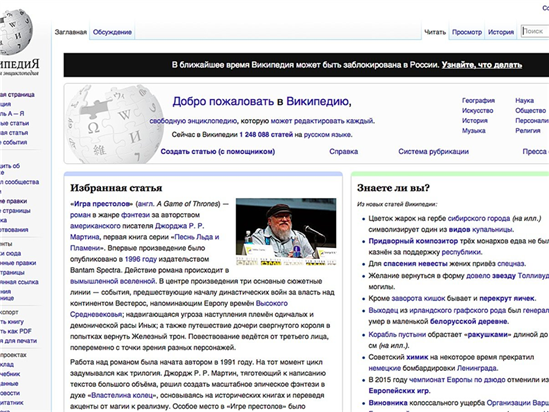The image size is (549, 412).
Task: Open the 'русском языке' link
Action: 327,135
